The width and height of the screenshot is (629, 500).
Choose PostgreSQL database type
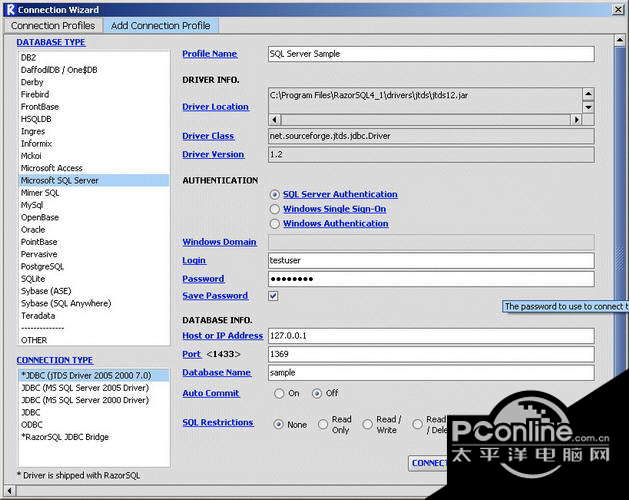(x=94, y=266)
